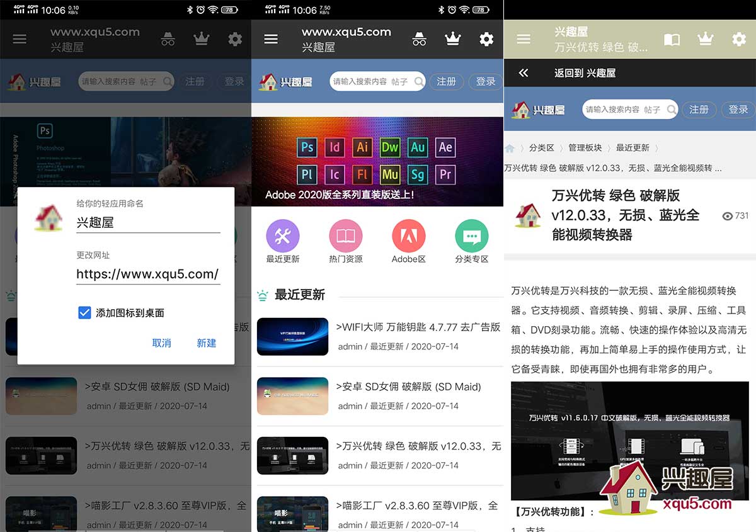Click 登录 button in right screen
The height and width of the screenshot is (532, 756).
(x=738, y=110)
